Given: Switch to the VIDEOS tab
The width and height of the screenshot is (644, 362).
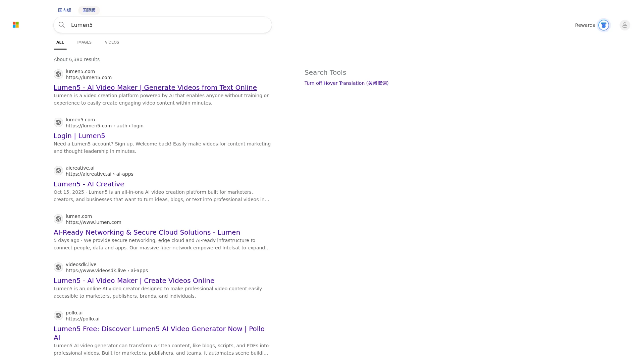Looking at the screenshot, I should pyautogui.click(x=112, y=42).
